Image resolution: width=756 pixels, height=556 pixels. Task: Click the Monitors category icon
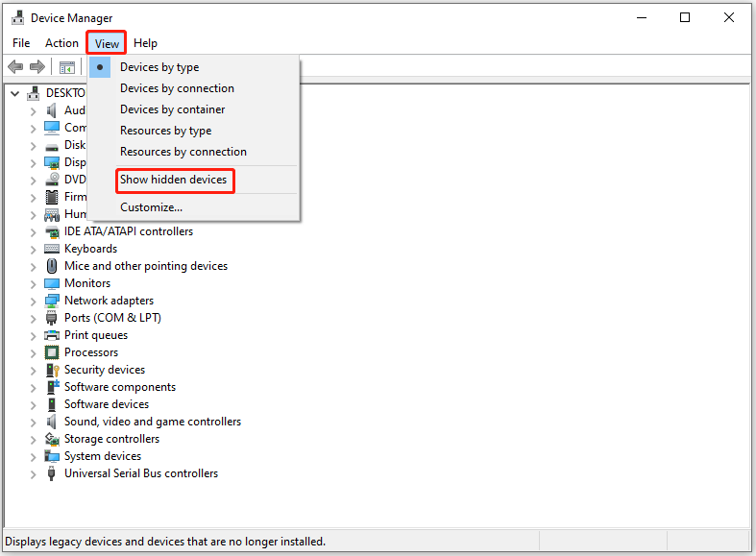[x=52, y=283]
